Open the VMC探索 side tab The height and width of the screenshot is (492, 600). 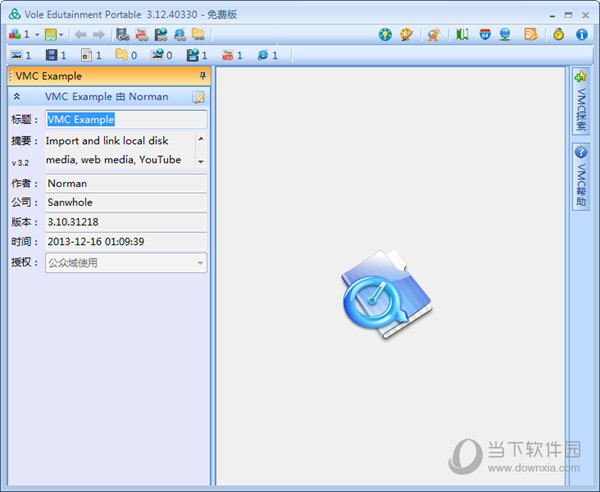pos(581,101)
